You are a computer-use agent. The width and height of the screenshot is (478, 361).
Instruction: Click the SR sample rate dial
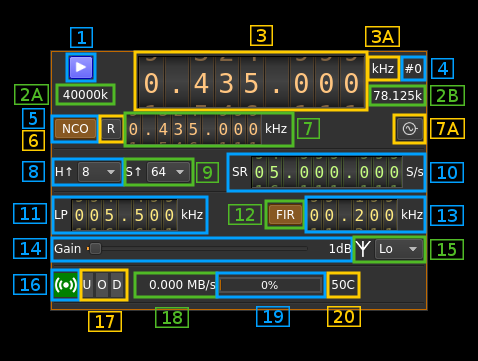pyautogui.click(x=327, y=172)
